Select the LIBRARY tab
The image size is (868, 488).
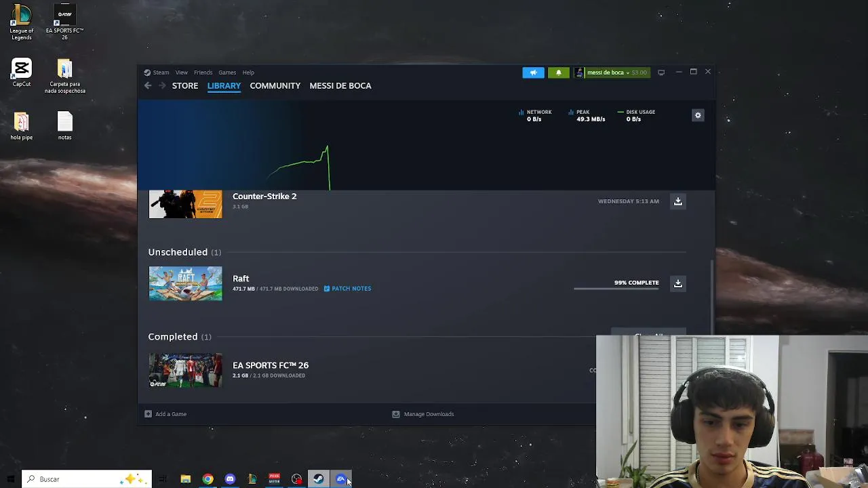click(x=224, y=85)
